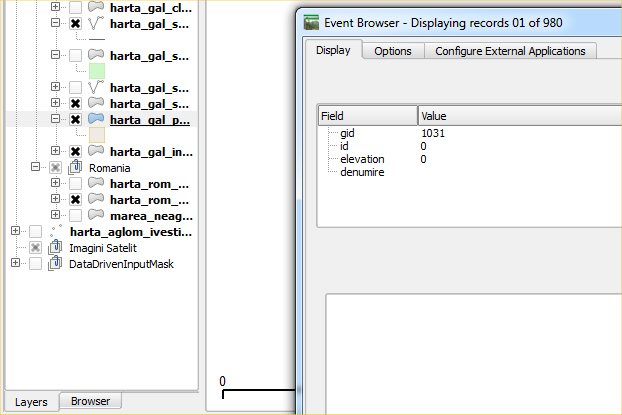This screenshot has height=415, width=622.
Task: Hide the harta_gal_in... layer
Action: coord(75,152)
